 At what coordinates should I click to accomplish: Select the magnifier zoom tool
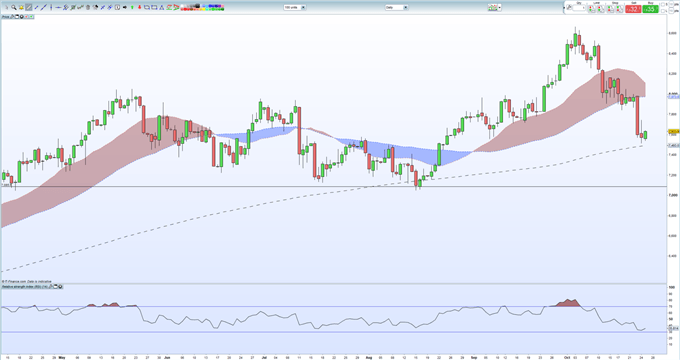[14, 7]
